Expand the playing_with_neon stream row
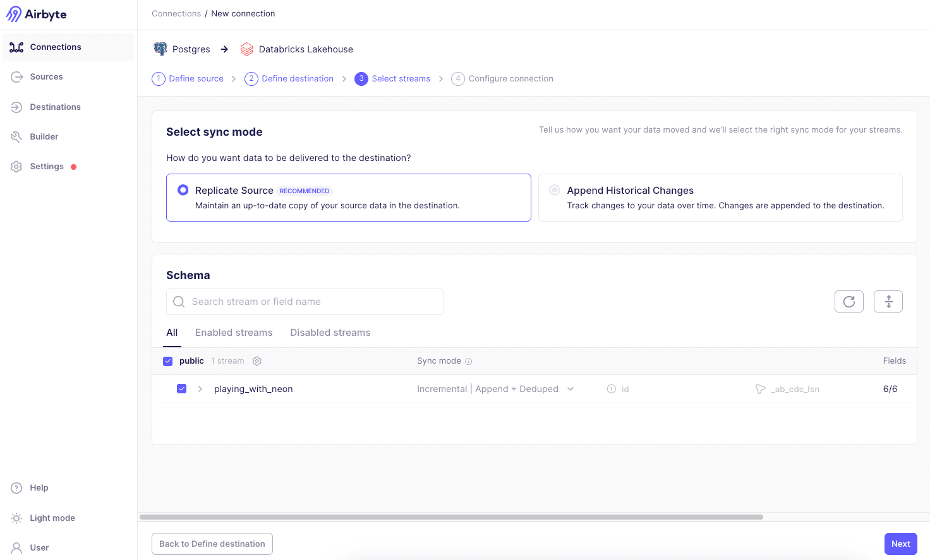Image resolution: width=930 pixels, height=560 pixels. (x=200, y=389)
